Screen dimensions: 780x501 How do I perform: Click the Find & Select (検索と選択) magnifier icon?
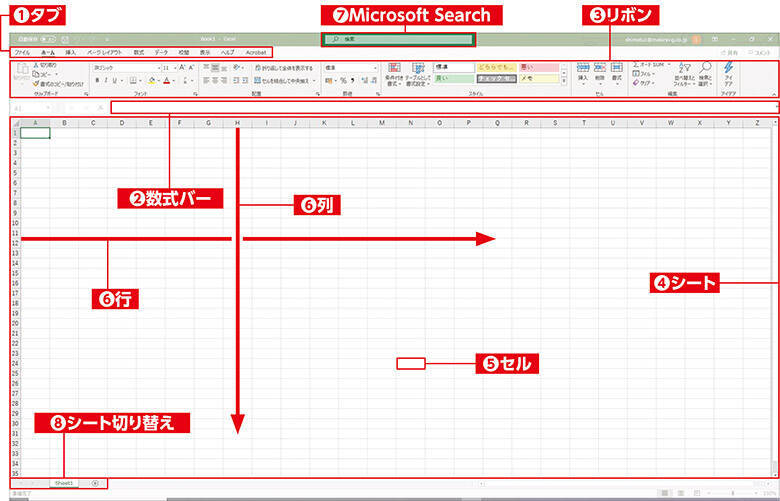pos(706,68)
